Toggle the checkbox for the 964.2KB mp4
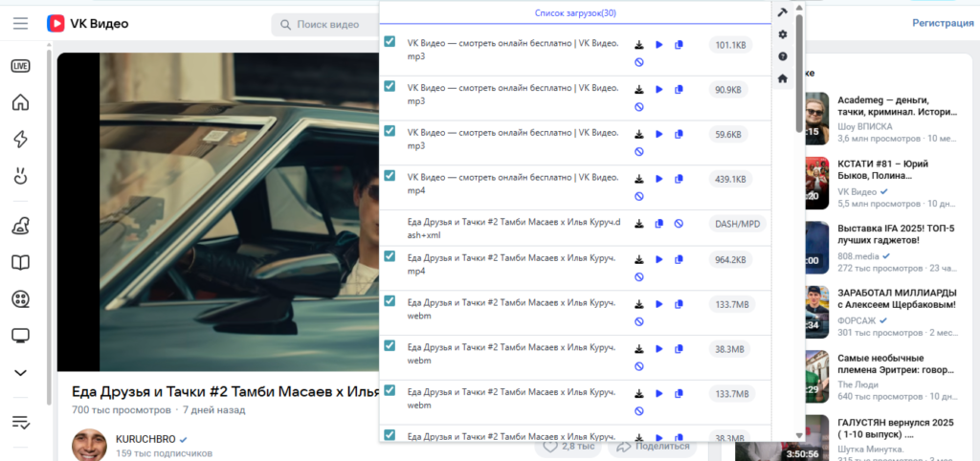 (x=390, y=255)
